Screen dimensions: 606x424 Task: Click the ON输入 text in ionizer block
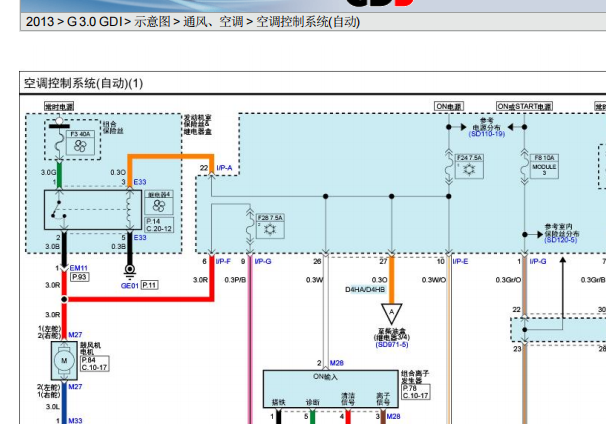pyautogui.click(x=325, y=377)
